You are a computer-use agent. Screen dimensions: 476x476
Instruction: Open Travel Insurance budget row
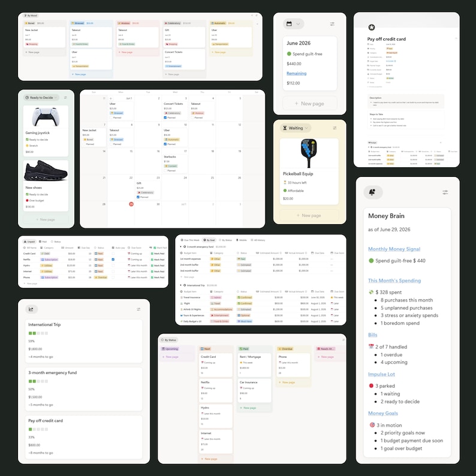coord(262,297)
